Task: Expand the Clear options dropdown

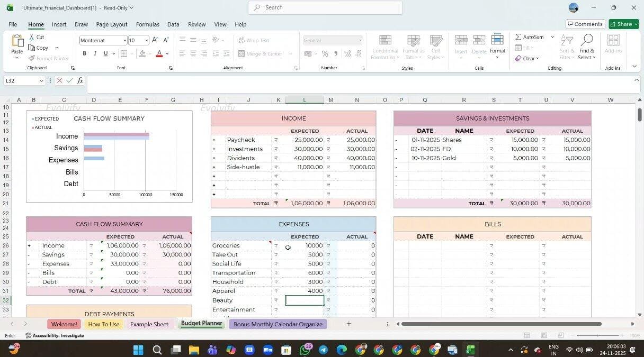Action: 538,59
